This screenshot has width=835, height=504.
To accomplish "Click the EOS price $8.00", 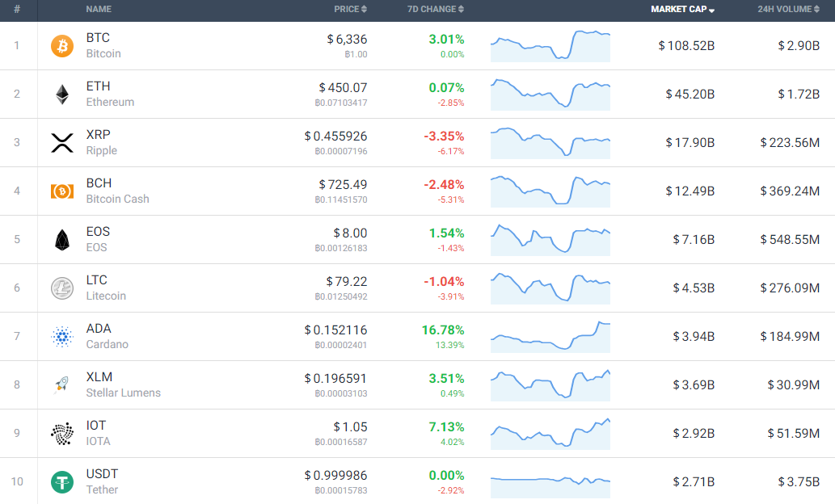I will (350, 233).
